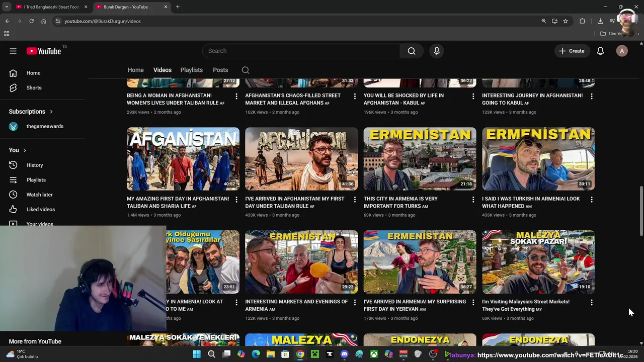Click AFGHANISTAN'S CHAOS-FILLED STREET MARKET title
This screenshot has width=644, height=362.
pyautogui.click(x=293, y=99)
